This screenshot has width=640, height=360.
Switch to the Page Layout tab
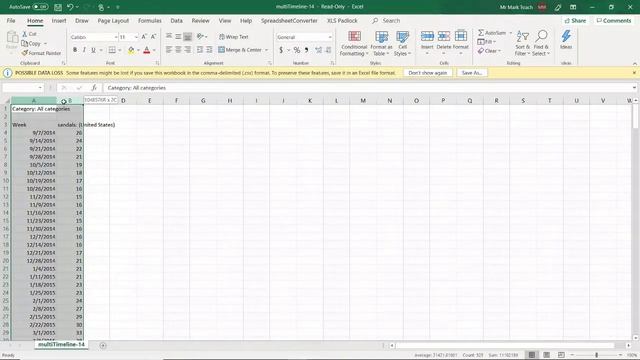click(113, 20)
